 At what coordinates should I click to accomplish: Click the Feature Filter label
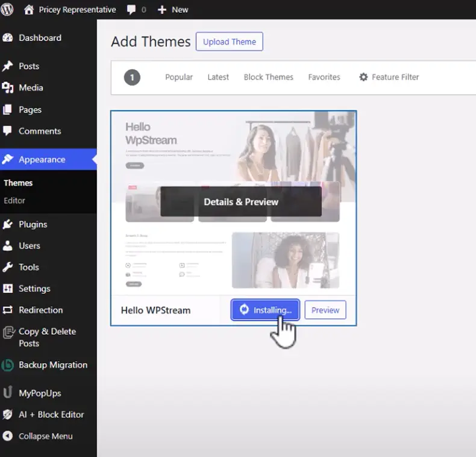tap(395, 77)
